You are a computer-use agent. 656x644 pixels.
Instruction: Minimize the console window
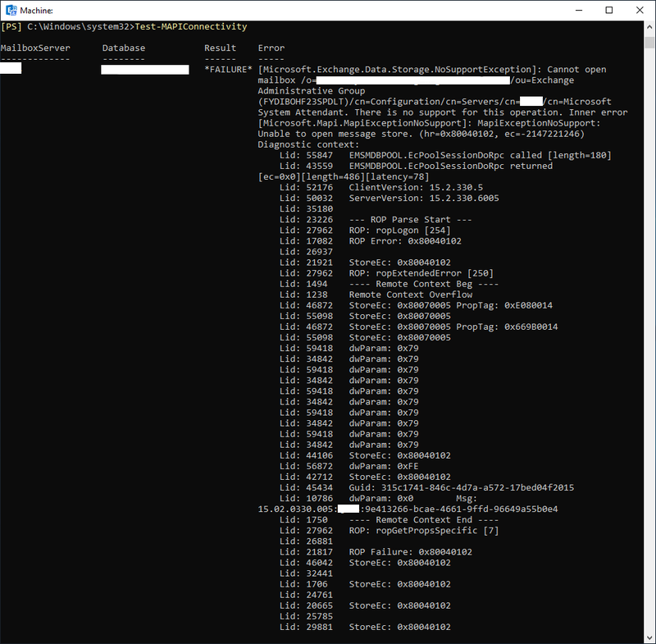coord(579,10)
